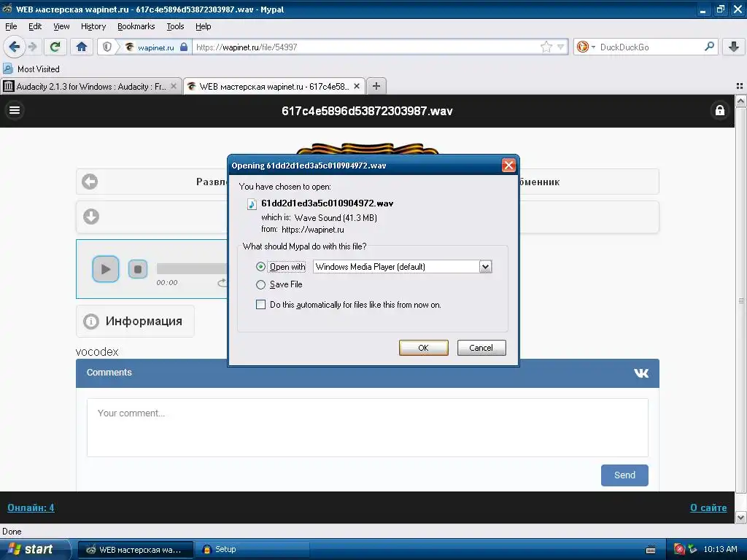
Task: Open the Bookmarks menu
Action: click(x=136, y=26)
